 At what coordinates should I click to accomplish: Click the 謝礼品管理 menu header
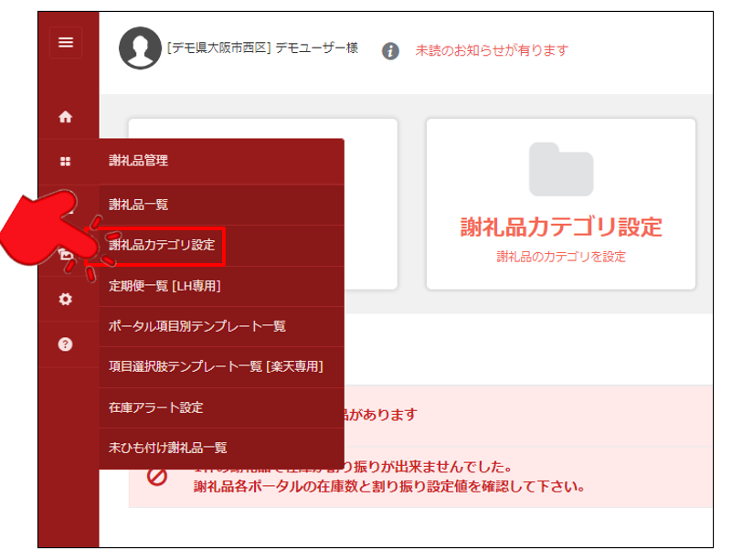pyautogui.click(x=139, y=161)
